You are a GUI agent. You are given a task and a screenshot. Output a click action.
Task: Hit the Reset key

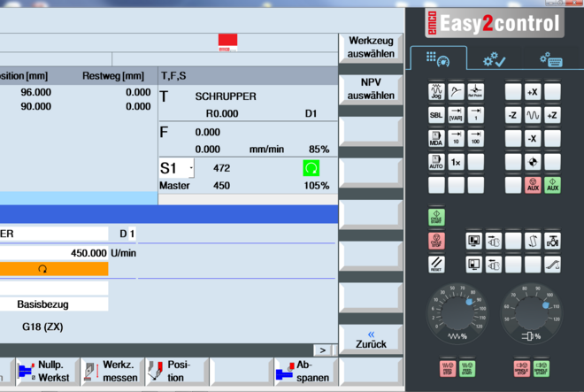coord(436,264)
